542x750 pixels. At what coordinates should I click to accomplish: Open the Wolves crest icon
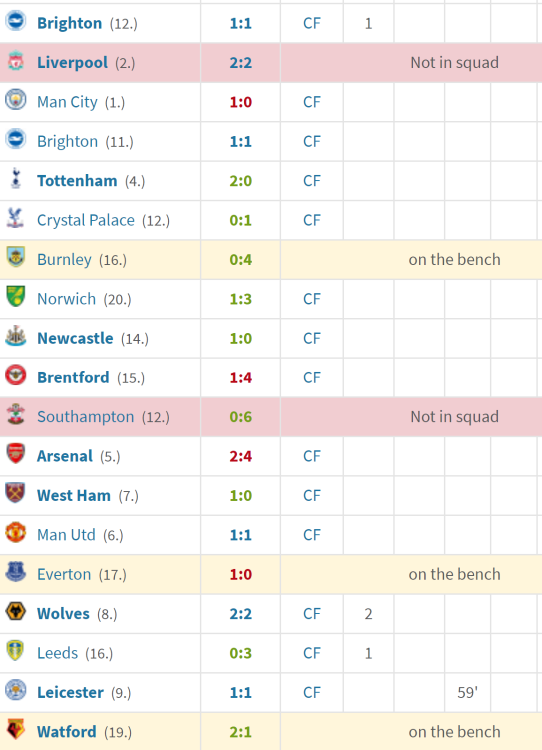[15, 611]
